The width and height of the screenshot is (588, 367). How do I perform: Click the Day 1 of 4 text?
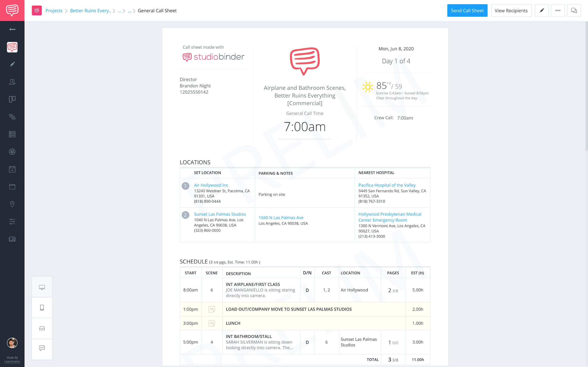[x=396, y=61]
